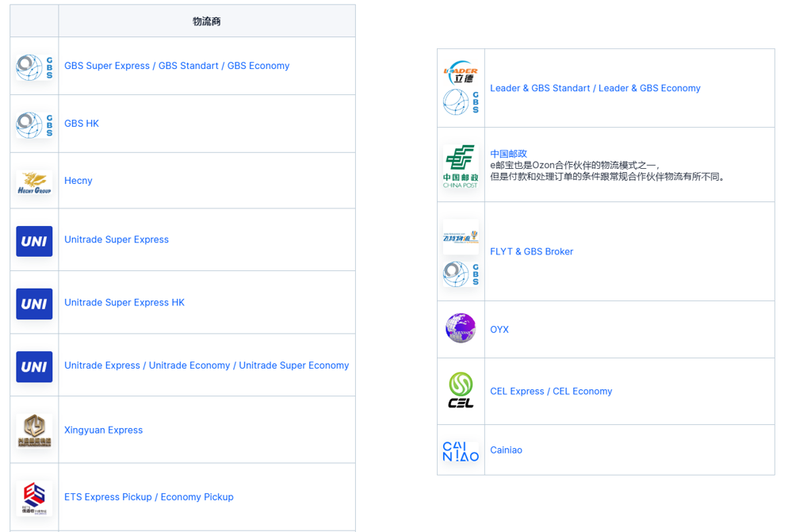792x532 pixels.
Task: Click the Hecny Group dragon logo
Action: (34, 182)
